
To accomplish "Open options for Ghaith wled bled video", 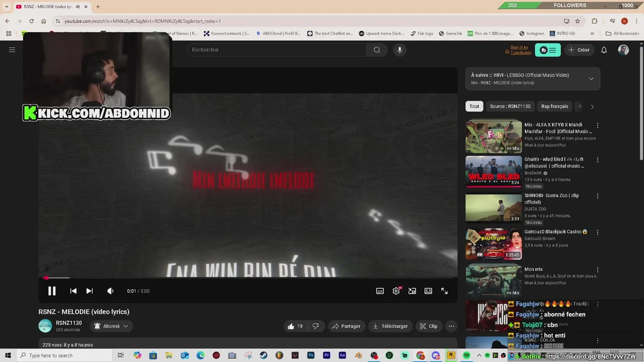I will pyautogui.click(x=598, y=160).
